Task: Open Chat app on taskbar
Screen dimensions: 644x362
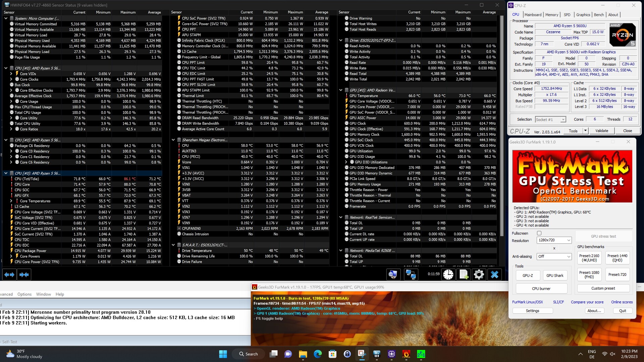Action: pyautogui.click(x=288, y=354)
